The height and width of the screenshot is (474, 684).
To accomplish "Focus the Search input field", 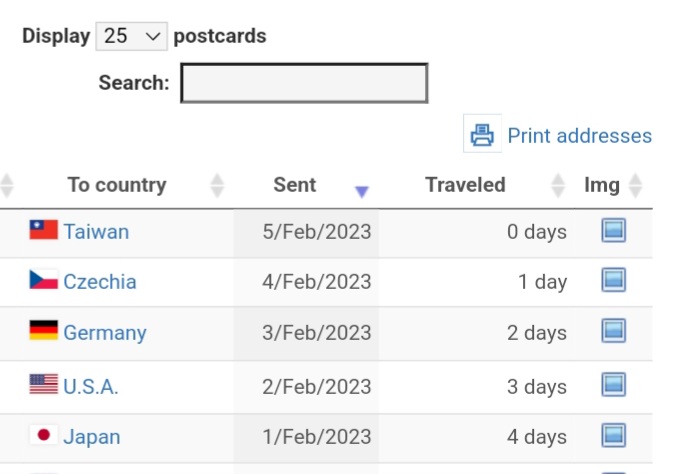I will [x=304, y=83].
